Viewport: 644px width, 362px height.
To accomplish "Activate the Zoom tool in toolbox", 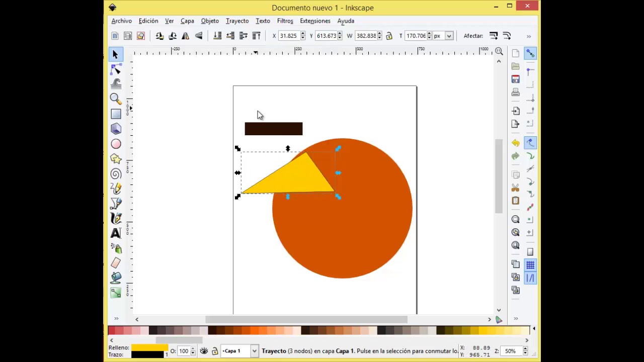I will pyautogui.click(x=116, y=99).
